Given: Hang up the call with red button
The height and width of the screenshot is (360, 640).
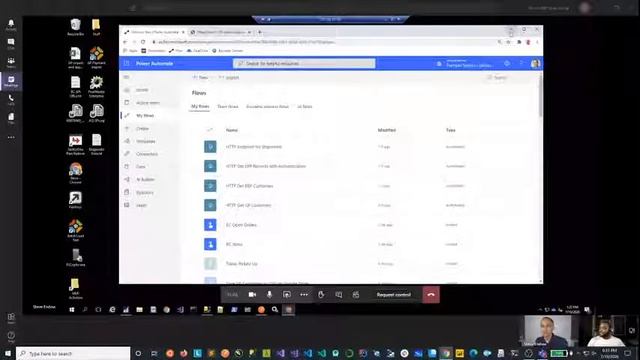Looking at the screenshot, I should point(431,294).
